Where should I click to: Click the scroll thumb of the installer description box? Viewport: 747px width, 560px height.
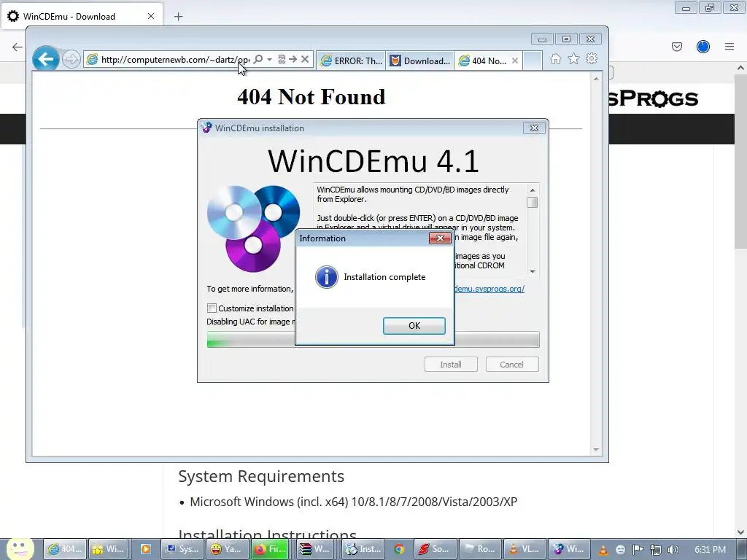pos(533,203)
